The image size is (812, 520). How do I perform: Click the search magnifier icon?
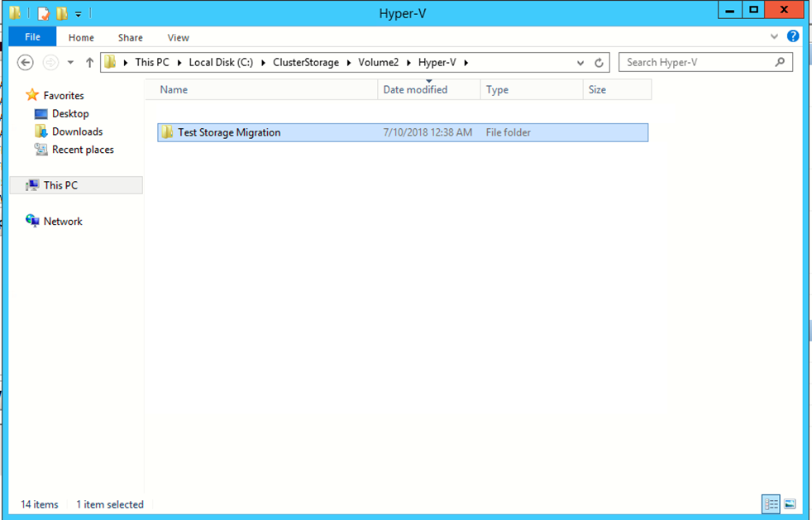[x=780, y=62]
